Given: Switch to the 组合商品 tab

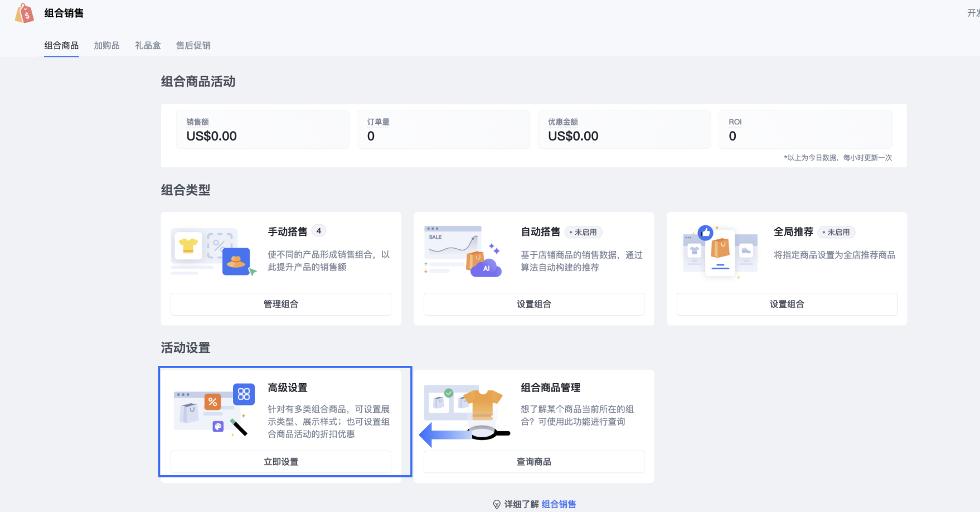Looking at the screenshot, I should tap(61, 45).
